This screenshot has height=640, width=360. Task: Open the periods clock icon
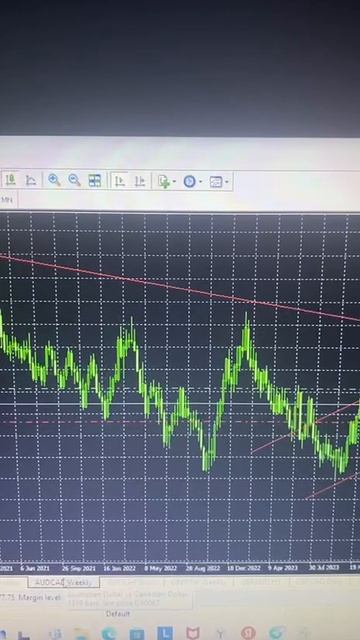(x=189, y=182)
